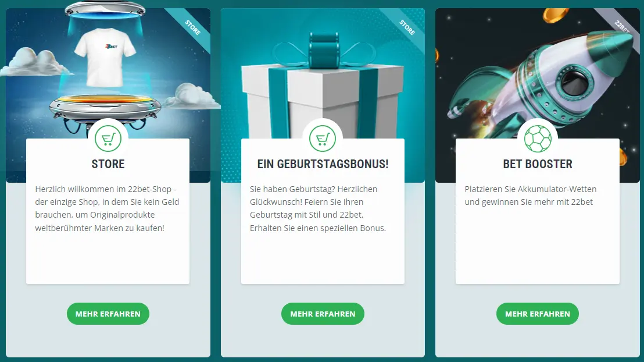Click the STORE ribbon on gift card
This screenshot has width=644, height=362.
coord(407,27)
